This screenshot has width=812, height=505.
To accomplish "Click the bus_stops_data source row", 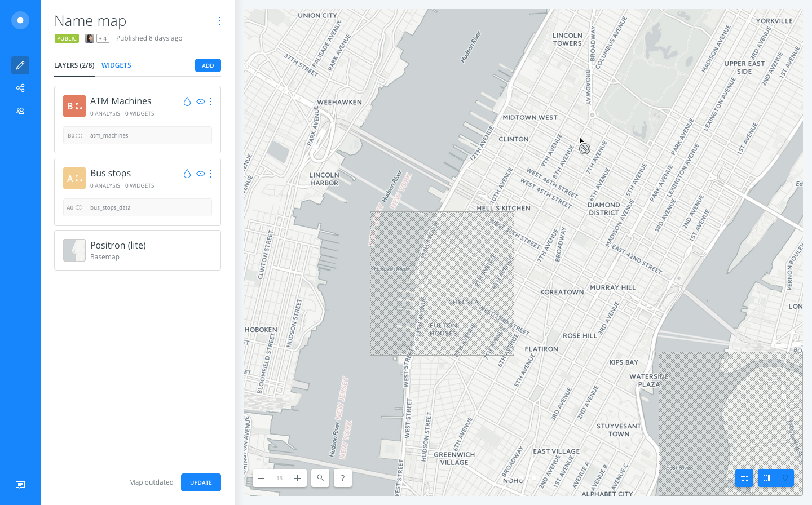I will click(138, 207).
